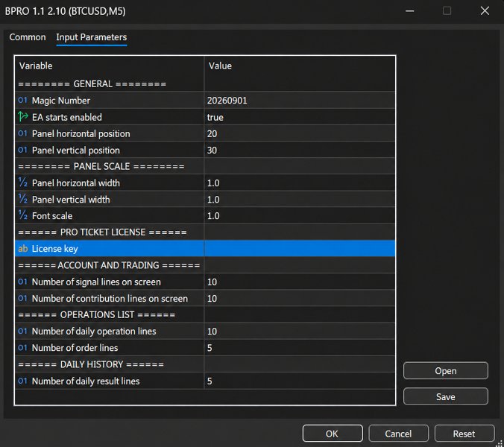Select the Input Parameters tab
Screen dimensions: 504x447
click(x=91, y=37)
